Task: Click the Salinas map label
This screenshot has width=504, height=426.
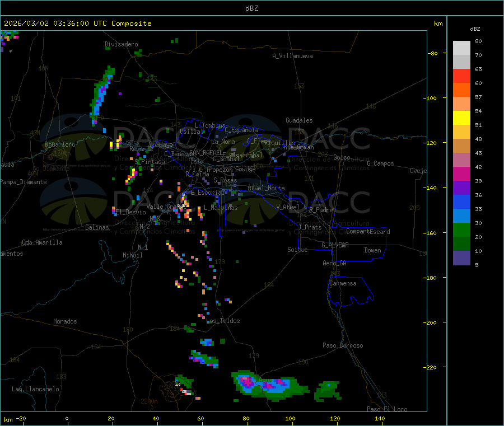Action: click(x=97, y=227)
